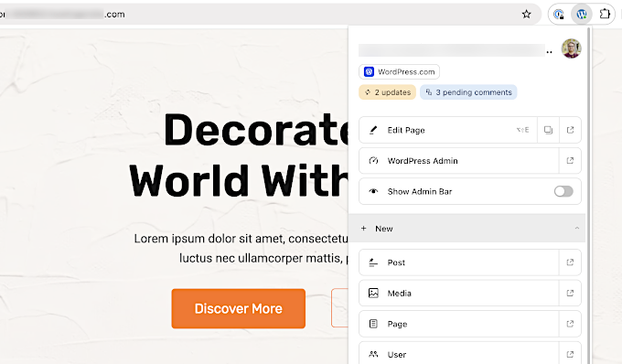Viewport: 622px width, 364px height.
Task: View the 3 pending comments badge
Action: (x=468, y=92)
